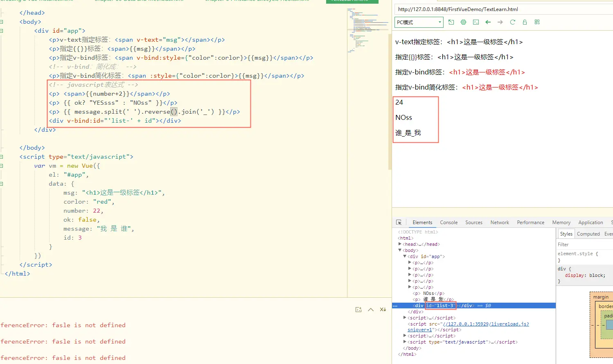Go back in the preview browser
Image resolution: width=613 pixels, height=364 pixels.
pyautogui.click(x=488, y=22)
